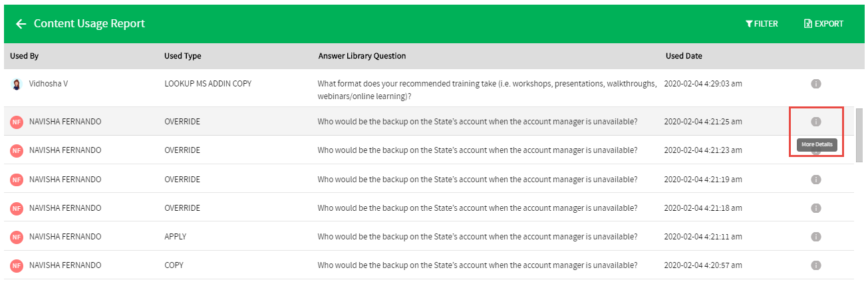The width and height of the screenshot is (868, 282).
Task: Click the vertical scrollbar thumb
Action: click(859, 135)
